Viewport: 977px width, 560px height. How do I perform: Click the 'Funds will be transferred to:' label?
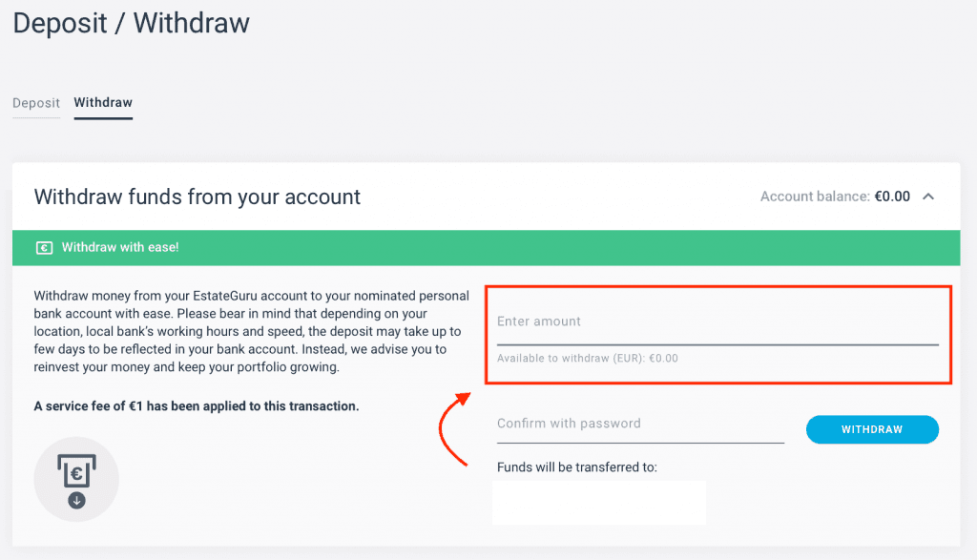(x=577, y=467)
